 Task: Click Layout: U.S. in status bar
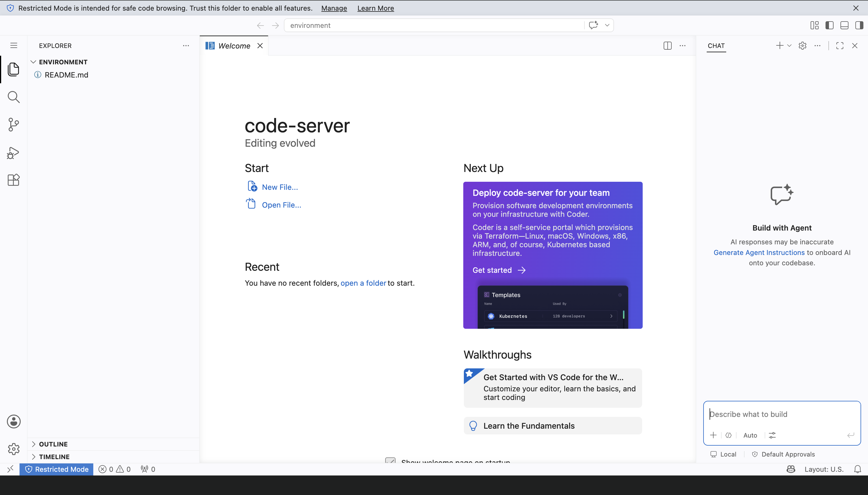824,469
